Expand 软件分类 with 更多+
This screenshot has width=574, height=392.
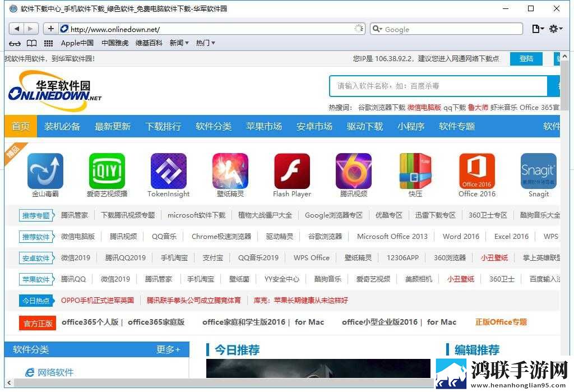point(168,349)
